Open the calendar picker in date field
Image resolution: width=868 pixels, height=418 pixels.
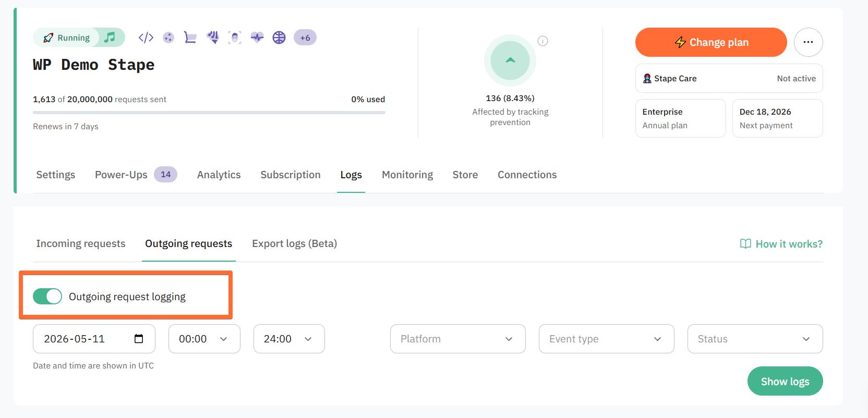click(x=139, y=339)
